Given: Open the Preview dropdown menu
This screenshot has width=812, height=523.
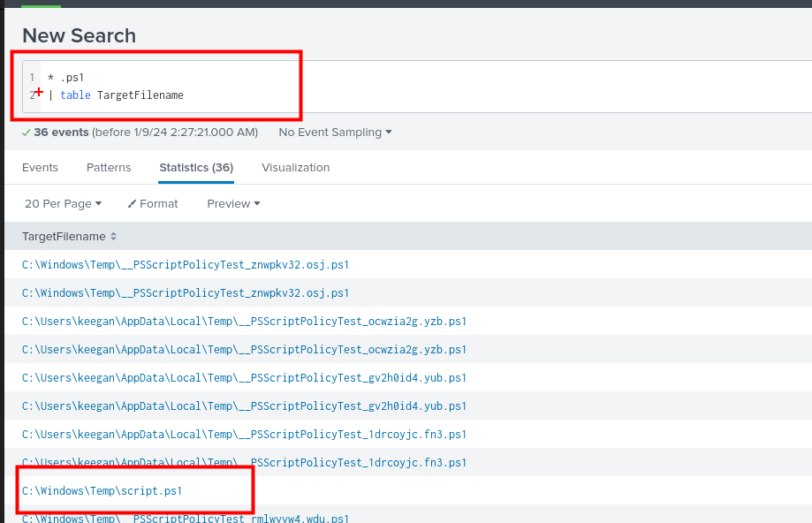Looking at the screenshot, I should click(233, 204).
